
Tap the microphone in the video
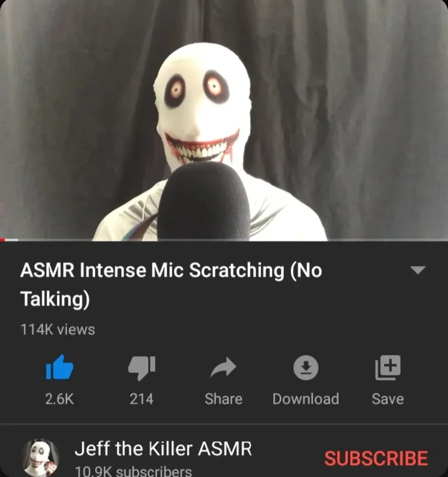point(204,201)
